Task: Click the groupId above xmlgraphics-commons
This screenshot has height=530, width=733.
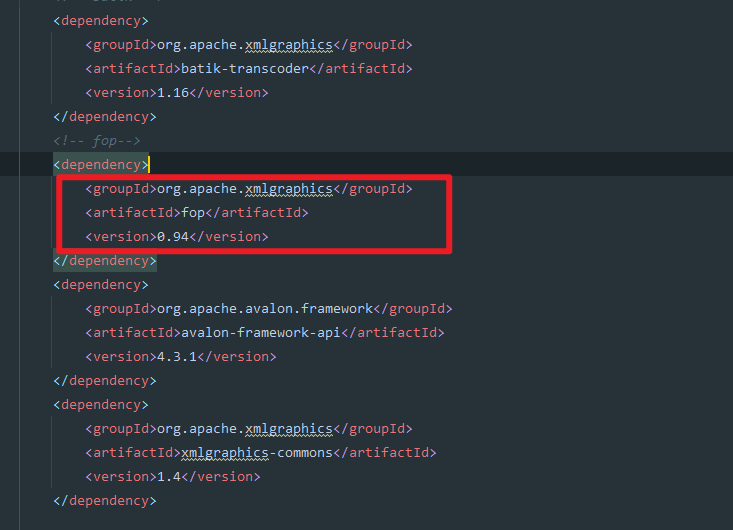Action: 244,428
